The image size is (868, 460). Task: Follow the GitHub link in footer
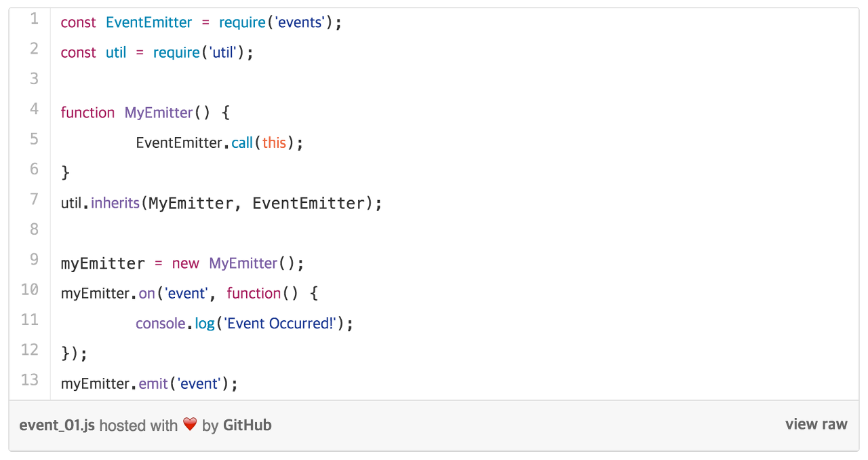[x=247, y=425]
